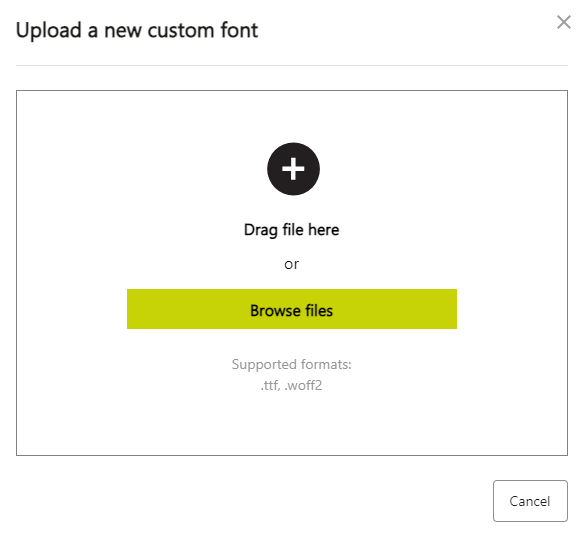Click the word "Upload" in the header
This screenshot has height=535, width=583.
tap(49, 30)
